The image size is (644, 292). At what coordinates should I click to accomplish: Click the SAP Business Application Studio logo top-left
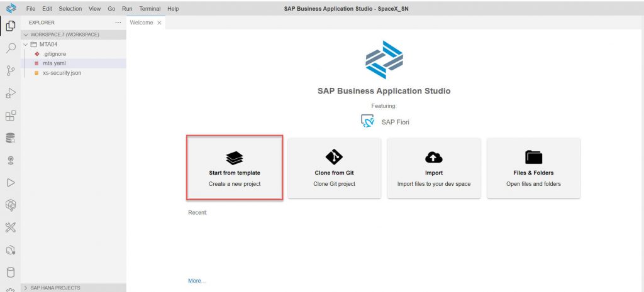[11, 8]
